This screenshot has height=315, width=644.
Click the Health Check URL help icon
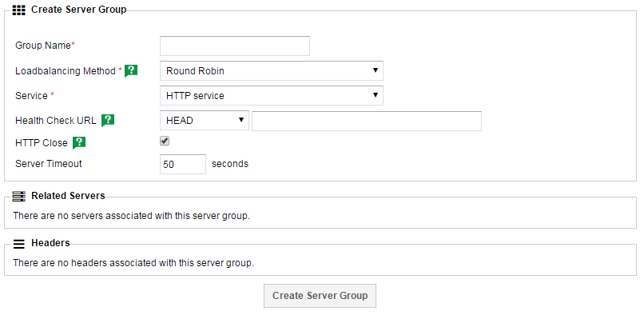point(108,120)
